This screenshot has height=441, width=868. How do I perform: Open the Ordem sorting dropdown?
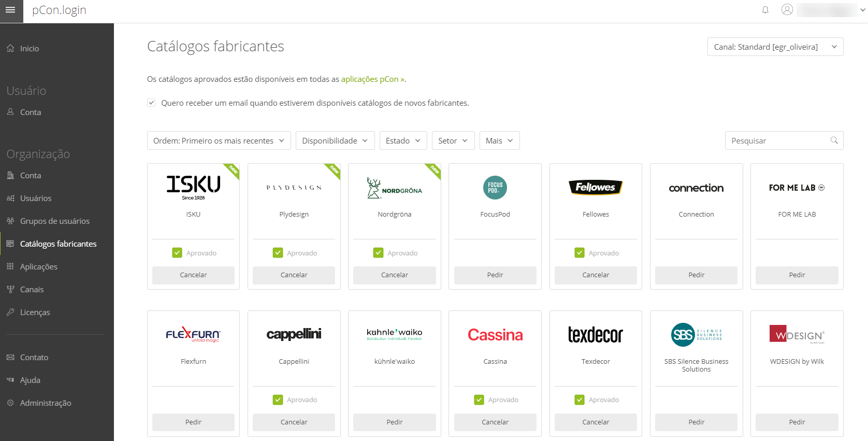coord(219,140)
